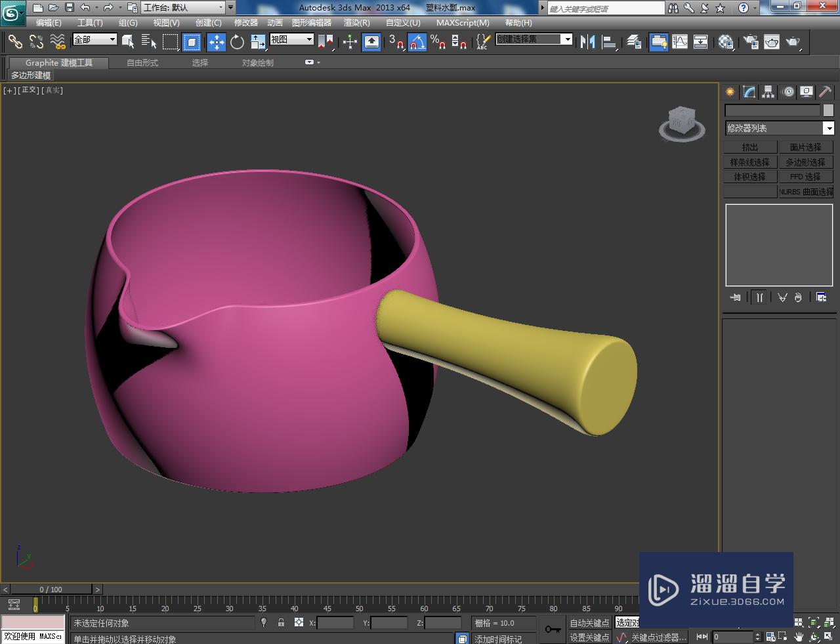The width and height of the screenshot is (840, 644).
Task: Toggle keyboard shortcut override button
Action: click(x=371, y=42)
